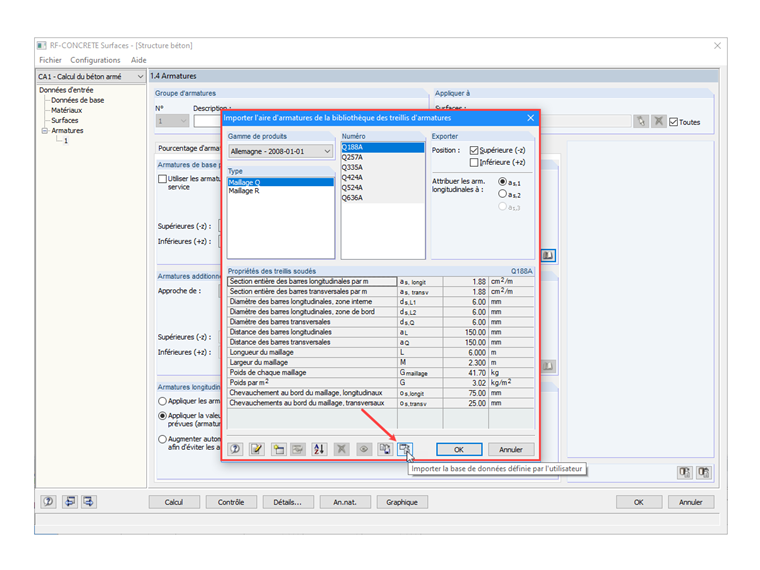Click the greyed library book icon beside additional reinforcement
This screenshot has height=570, width=760.
pyautogui.click(x=548, y=366)
